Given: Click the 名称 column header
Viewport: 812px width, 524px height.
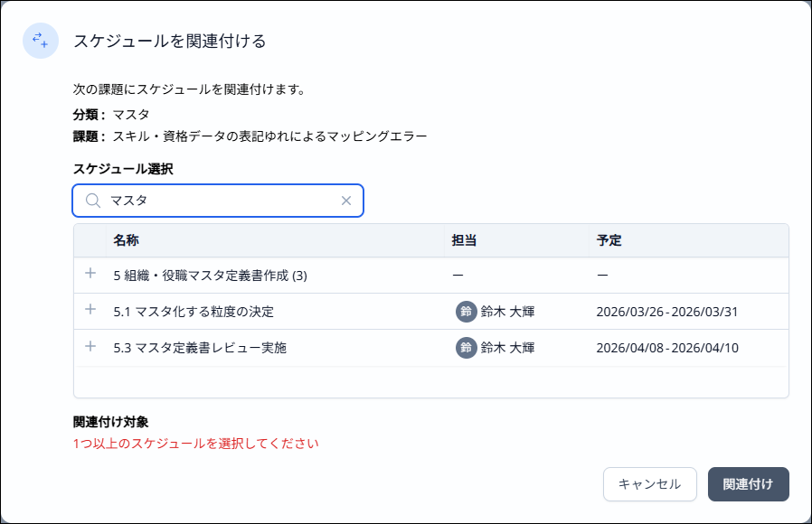Looking at the screenshot, I should coord(126,240).
